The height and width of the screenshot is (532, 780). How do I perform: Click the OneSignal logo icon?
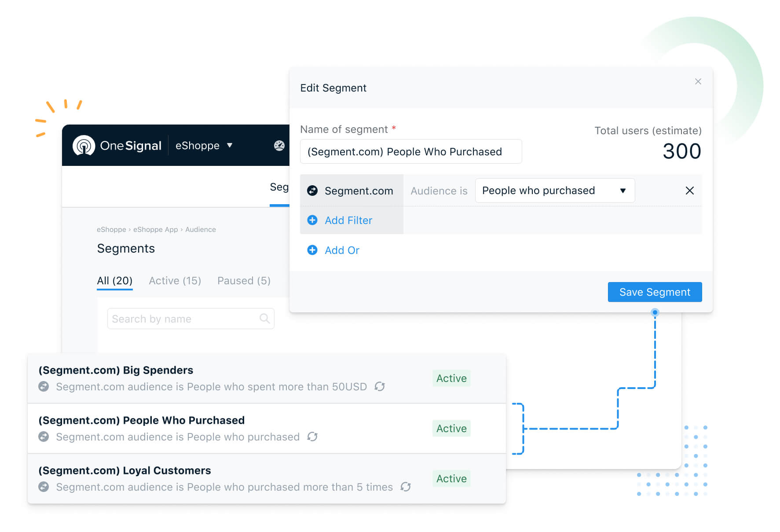tap(84, 146)
